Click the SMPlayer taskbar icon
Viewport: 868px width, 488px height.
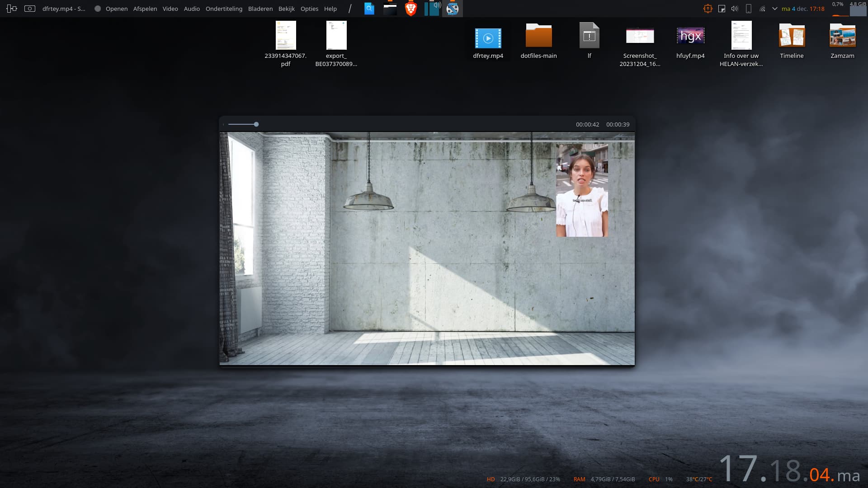point(452,9)
